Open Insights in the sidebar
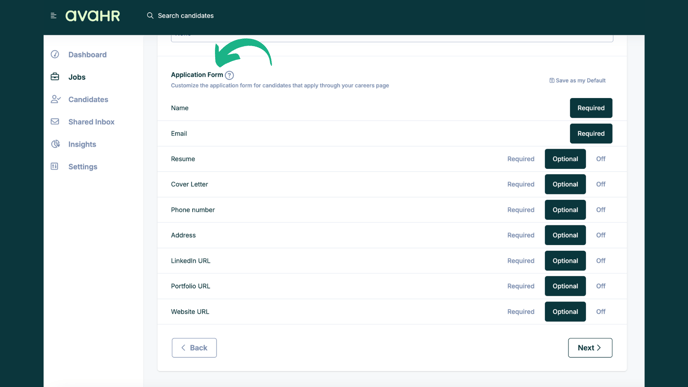 pyautogui.click(x=82, y=144)
